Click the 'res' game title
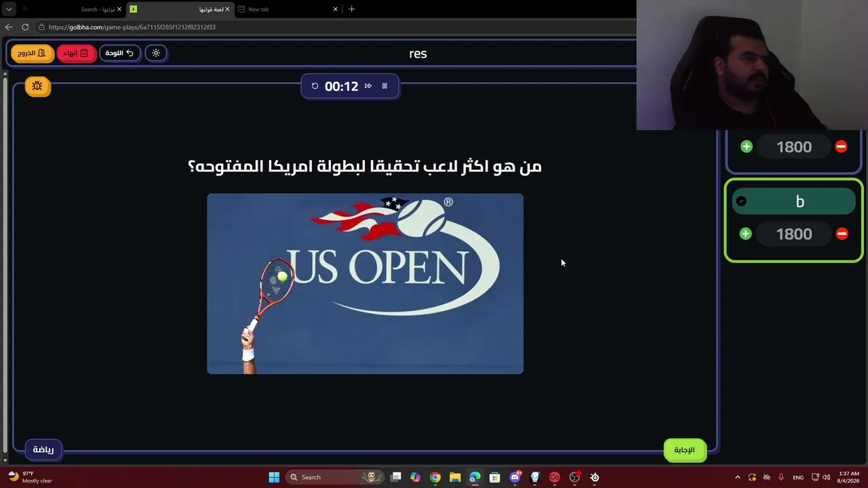The width and height of the screenshot is (868, 488). 418,54
